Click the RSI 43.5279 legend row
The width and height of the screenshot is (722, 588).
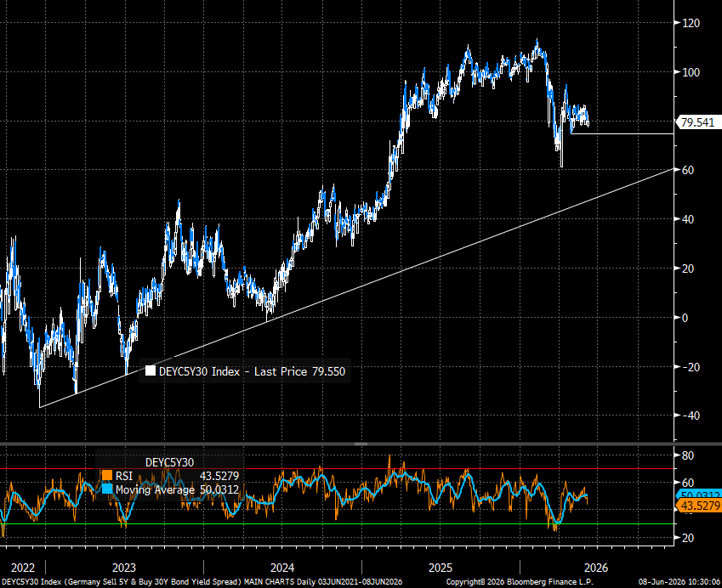coord(170,476)
